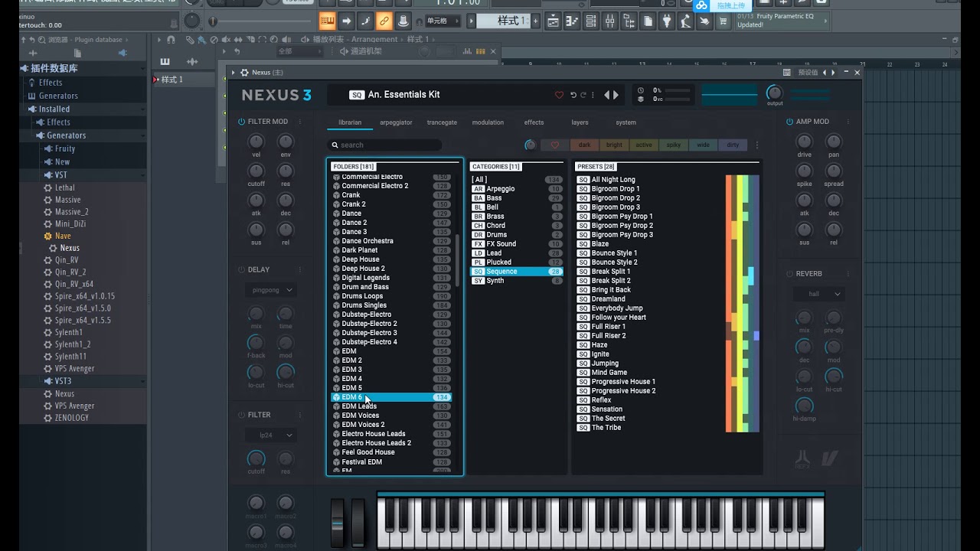The width and height of the screenshot is (980, 551).
Task: Switch to the trancegate tab
Action: tap(442, 122)
